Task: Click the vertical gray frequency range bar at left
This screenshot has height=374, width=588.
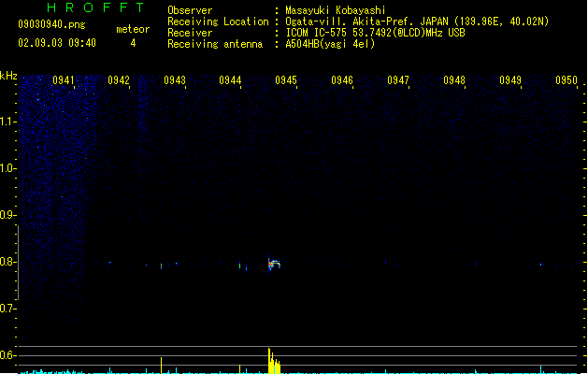Action: point(18,262)
